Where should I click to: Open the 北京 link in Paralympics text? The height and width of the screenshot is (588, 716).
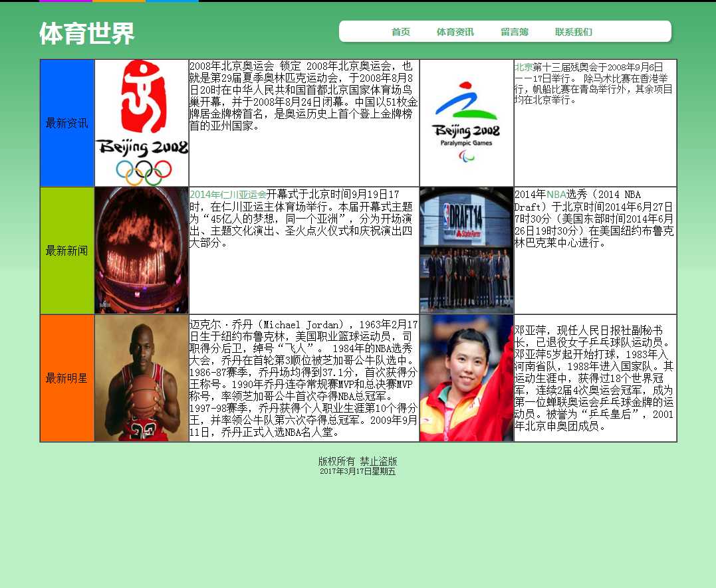pyautogui.click(x=523, y=67)
